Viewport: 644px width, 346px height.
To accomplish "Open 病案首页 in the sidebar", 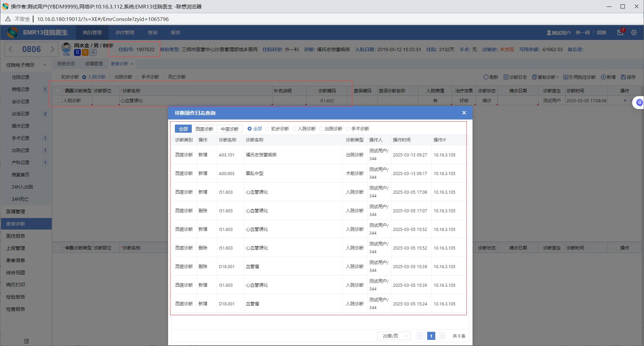I will (21, 175).
